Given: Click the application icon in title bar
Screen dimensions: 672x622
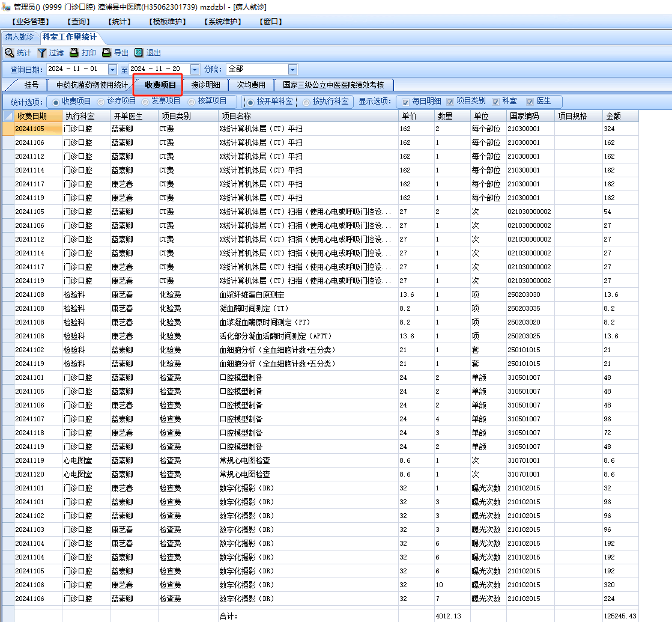Looking at the screenshot, I should (5, 7).
